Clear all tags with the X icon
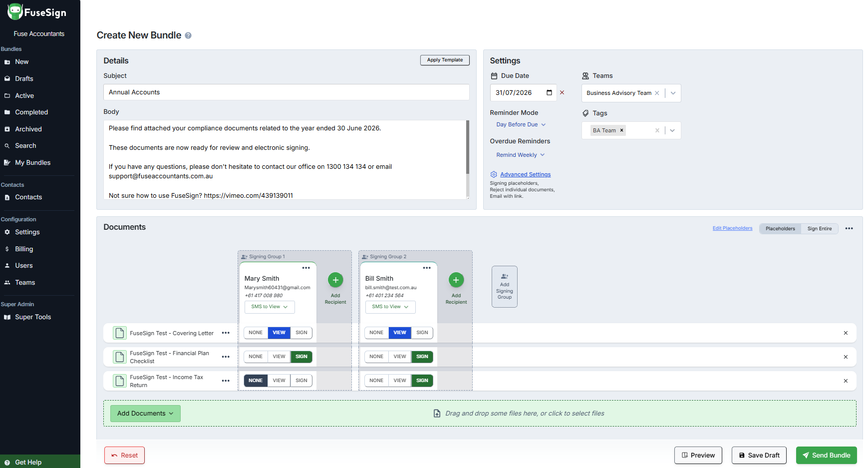868x468 pixels. click(657, 130)
